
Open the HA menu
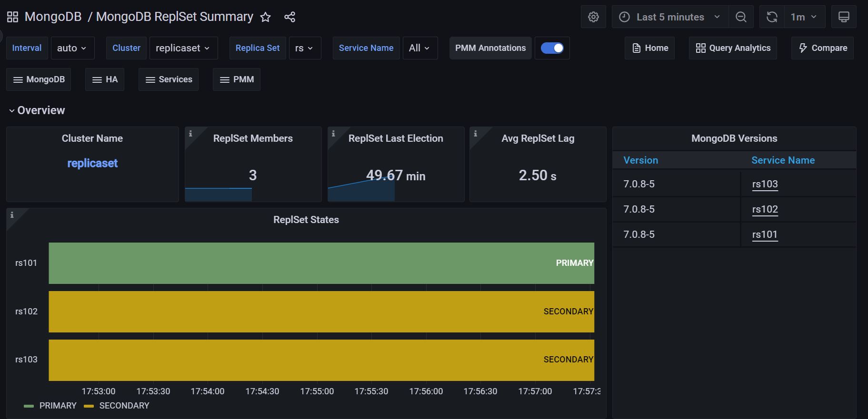click(x=105, y=79)
